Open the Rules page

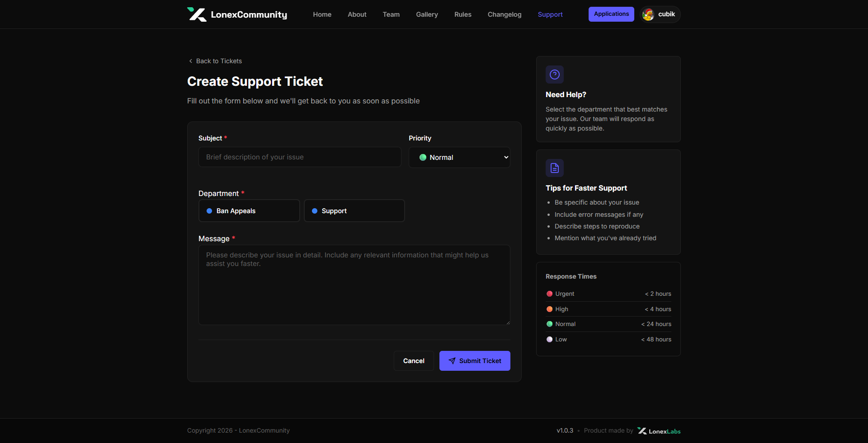[x=463, y=14]
